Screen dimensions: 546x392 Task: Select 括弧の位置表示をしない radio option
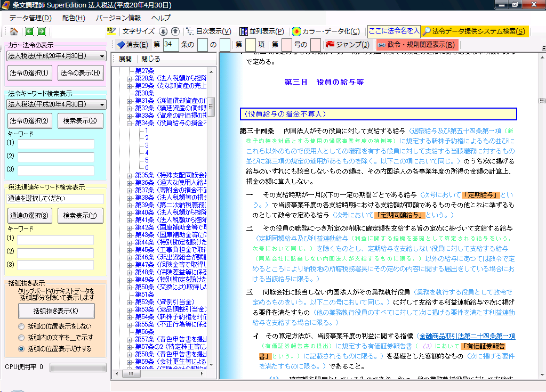pyautogui.click(x=22, y=326)
